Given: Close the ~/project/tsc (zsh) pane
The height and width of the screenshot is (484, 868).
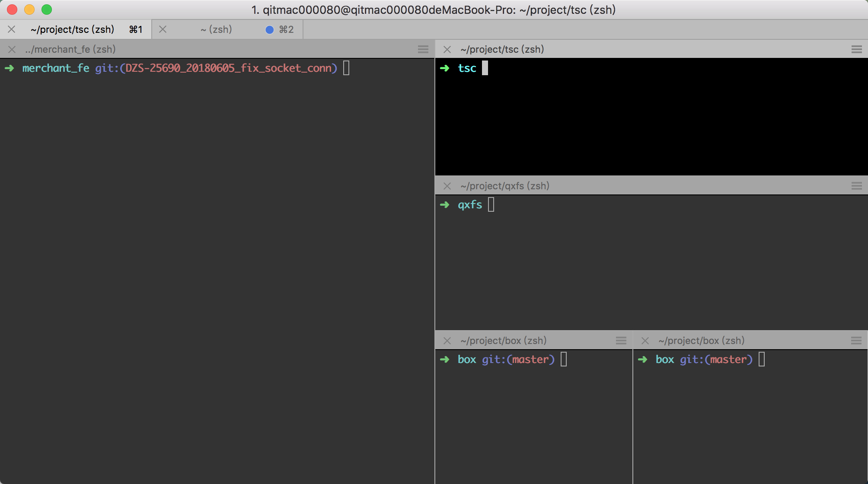Looking at the screenshot, I should (447, 49).
